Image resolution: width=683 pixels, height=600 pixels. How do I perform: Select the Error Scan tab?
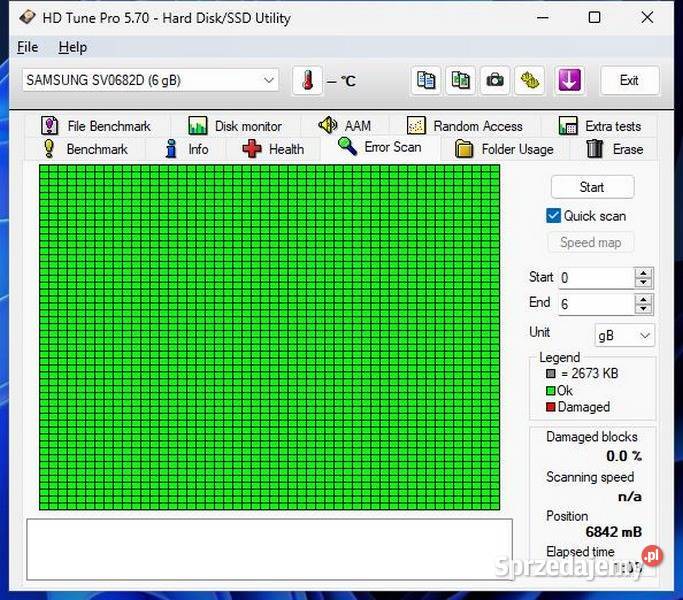[380, 147]
